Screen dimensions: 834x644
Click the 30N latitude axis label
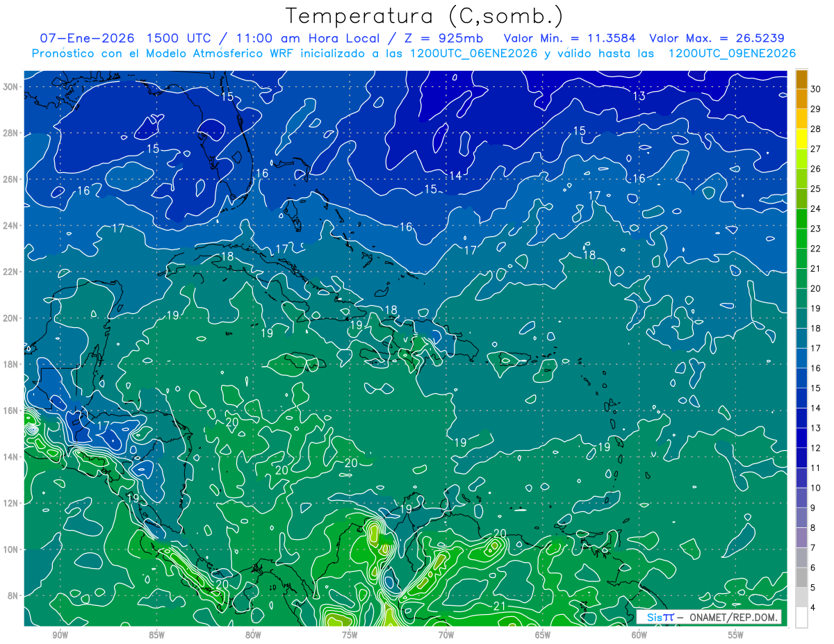[x=11, y=87]
